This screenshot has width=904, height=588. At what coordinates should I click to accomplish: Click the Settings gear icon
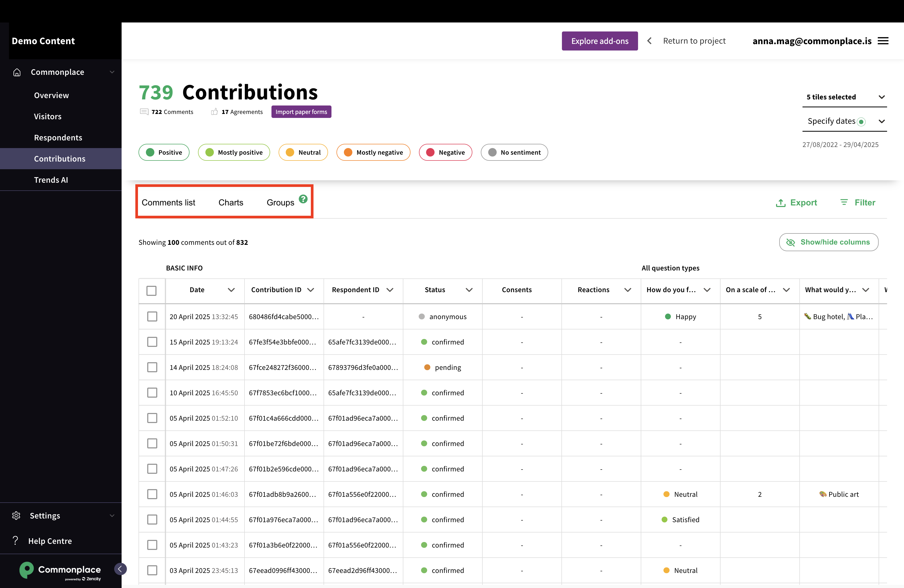click(16, 516)
